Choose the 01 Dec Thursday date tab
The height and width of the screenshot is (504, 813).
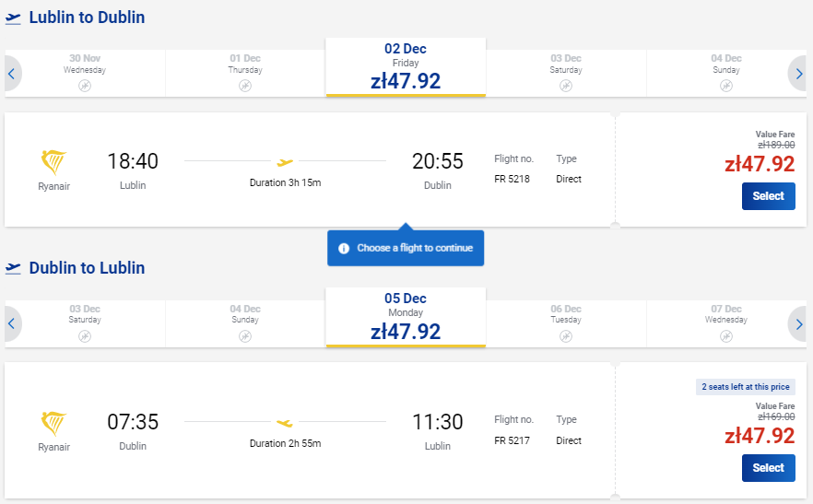click(x=245, y=73)
